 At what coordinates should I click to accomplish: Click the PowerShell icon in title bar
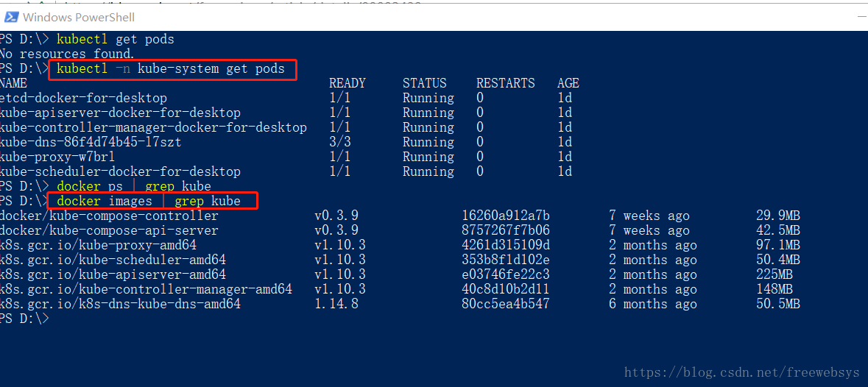click(10, 17)
